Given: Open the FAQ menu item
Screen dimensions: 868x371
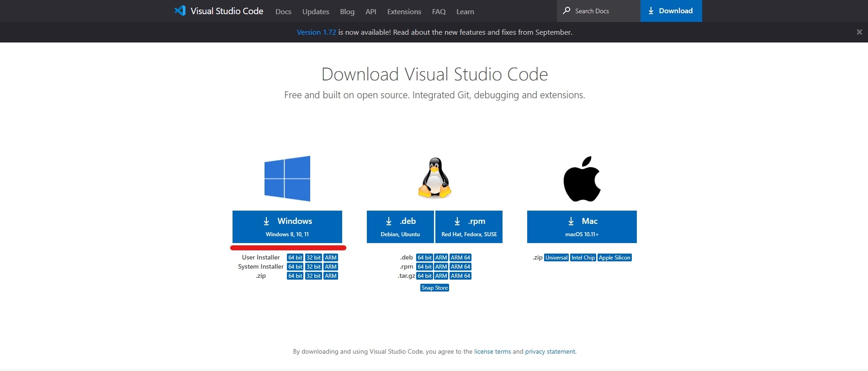Looking at the screenshot, I should click(x=439, y=11).
